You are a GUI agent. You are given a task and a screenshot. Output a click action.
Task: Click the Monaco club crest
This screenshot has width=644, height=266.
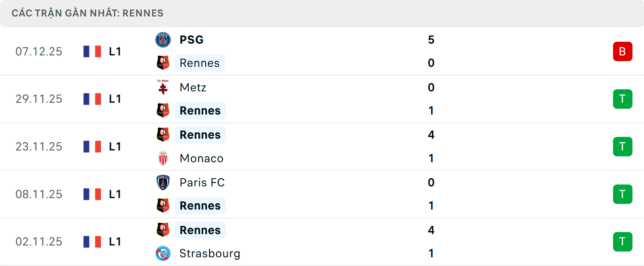[163, 158]
